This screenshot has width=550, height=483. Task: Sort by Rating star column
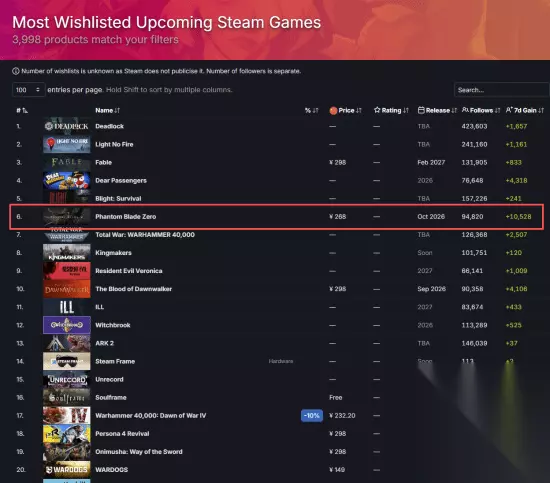tap(391, 110)
